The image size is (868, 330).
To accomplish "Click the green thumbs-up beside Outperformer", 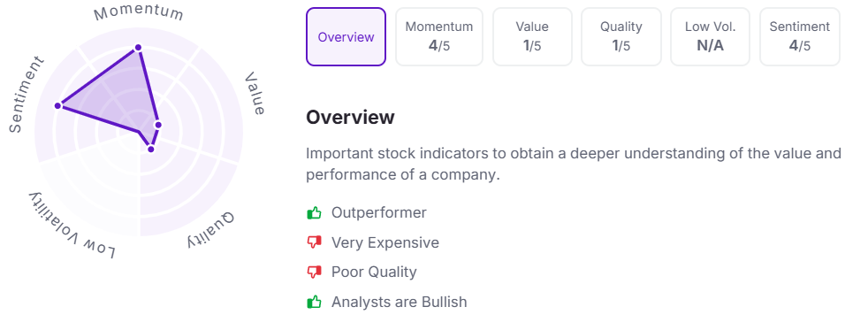I will pos(314,212).
